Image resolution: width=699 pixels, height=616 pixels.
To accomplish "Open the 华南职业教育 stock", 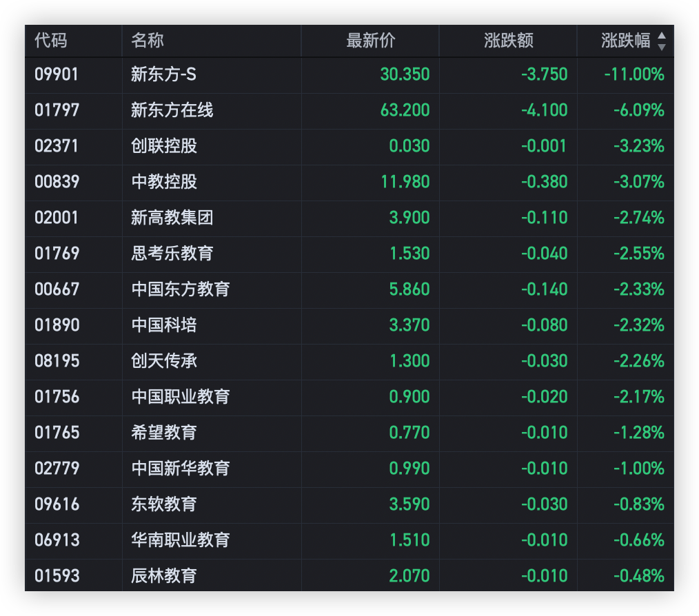I will pyautogui.click(x=180, y=540).
